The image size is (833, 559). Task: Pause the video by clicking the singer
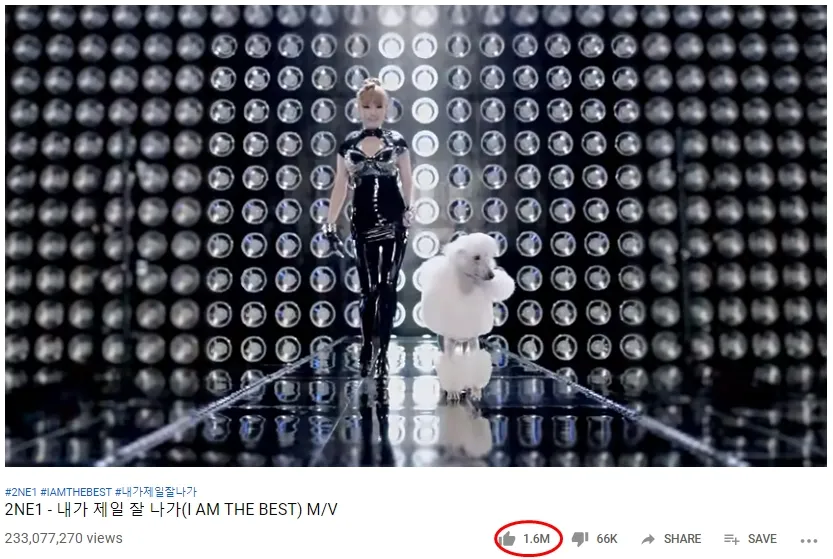pos(372,223)
